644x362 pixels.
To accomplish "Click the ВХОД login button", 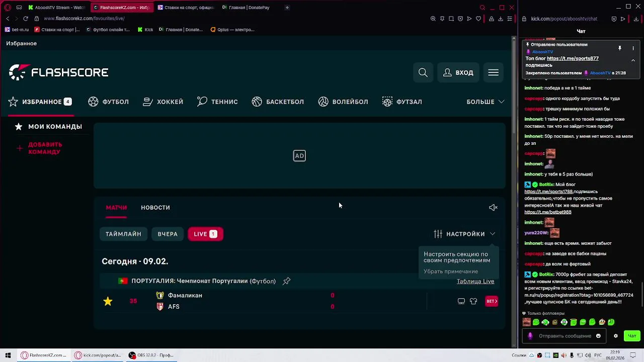I will [458, 72].
